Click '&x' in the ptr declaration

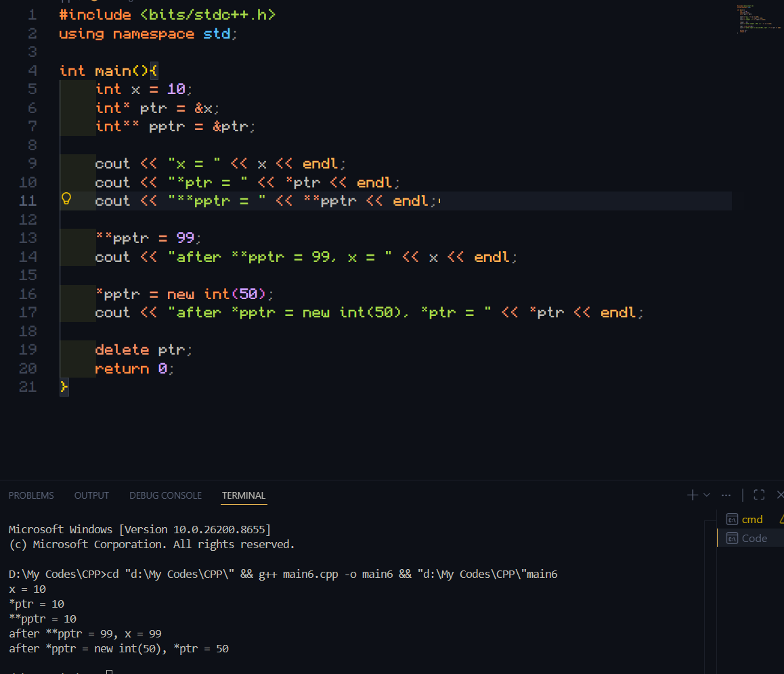click(204, 108)
